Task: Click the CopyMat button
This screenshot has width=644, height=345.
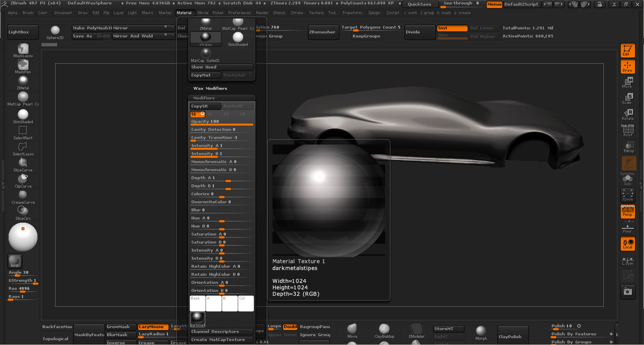Action: (x=205, y=75)
